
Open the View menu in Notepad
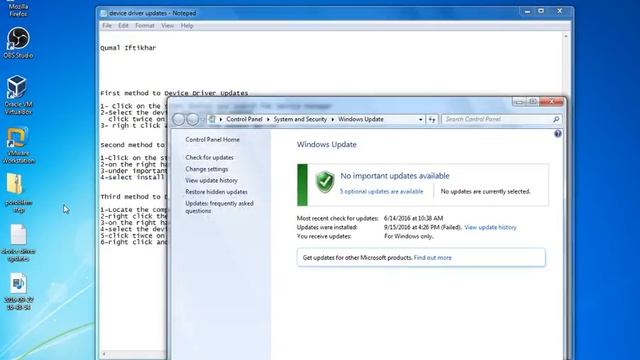click(x=167, y=26)
